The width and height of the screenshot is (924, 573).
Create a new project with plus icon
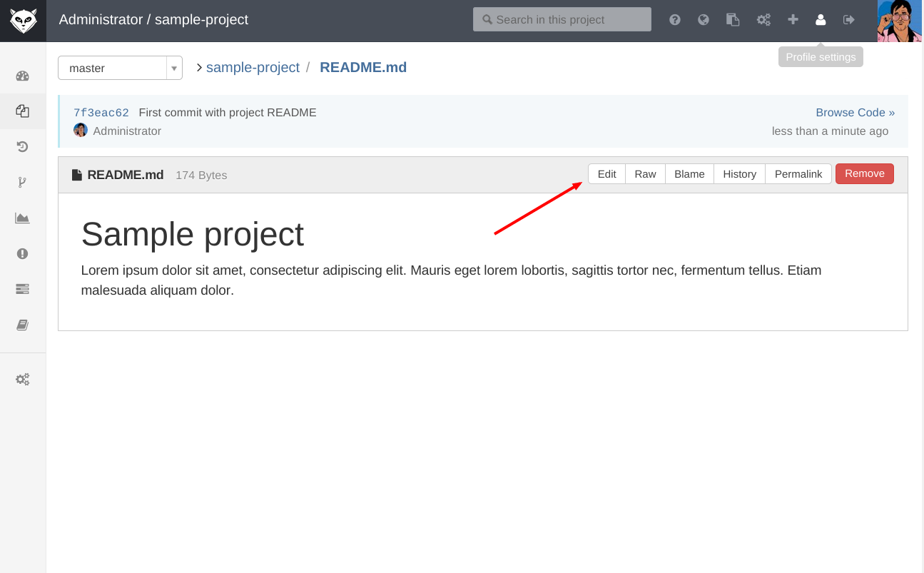click(x=793, y=19)
